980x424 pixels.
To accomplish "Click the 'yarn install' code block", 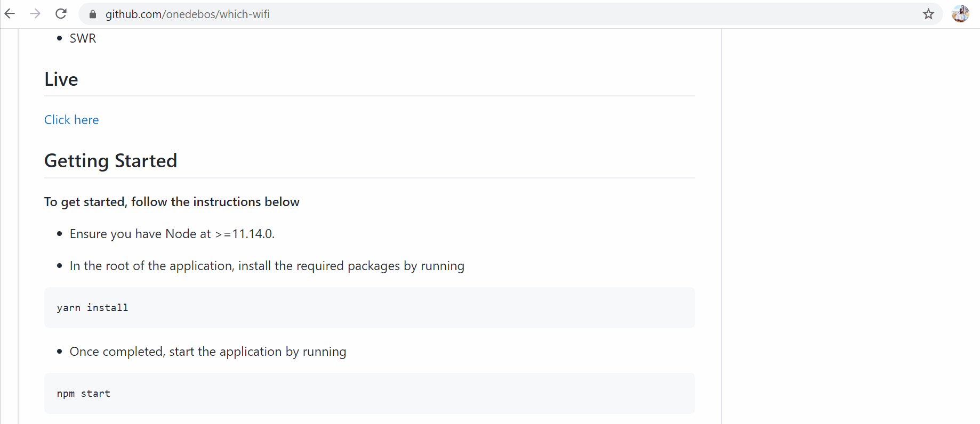I will click(93, 308).
